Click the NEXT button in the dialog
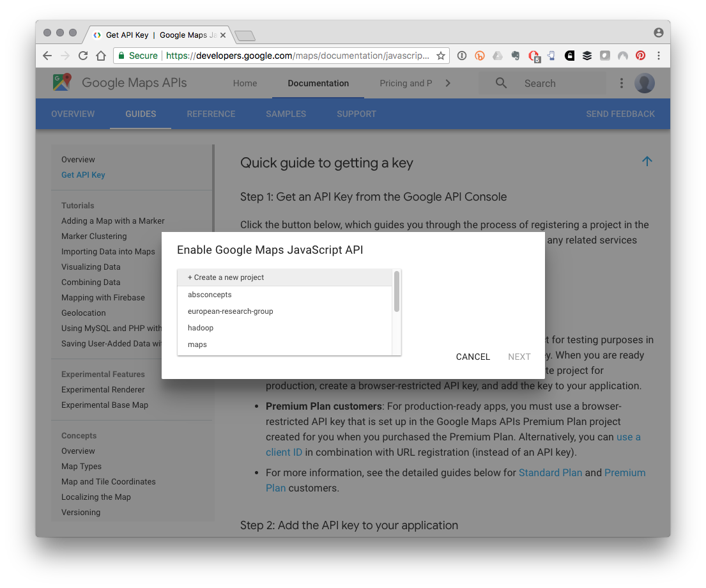 519,357
